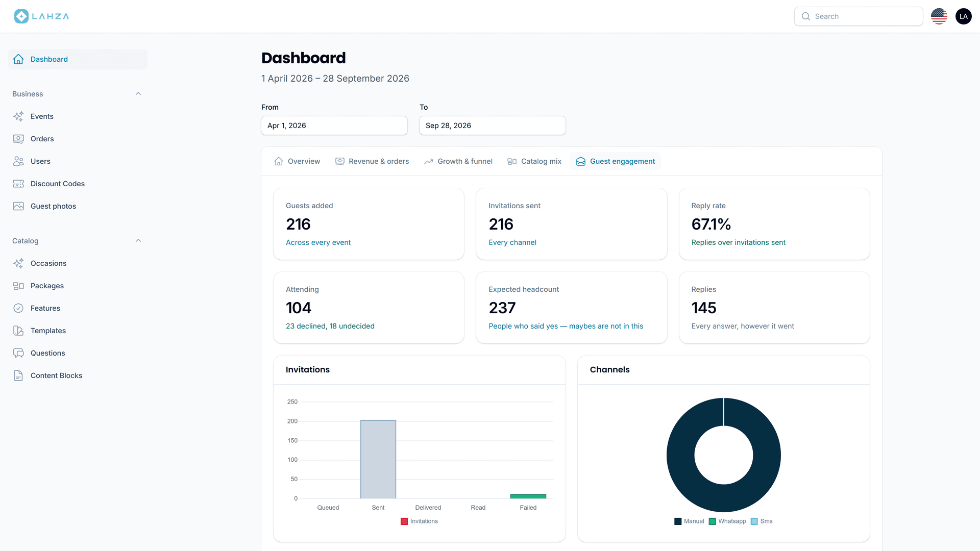Viewport: 980px width, 551px height.
Task: Click the Guest engagement envelope icon
Action: click(x=581, y=161)
